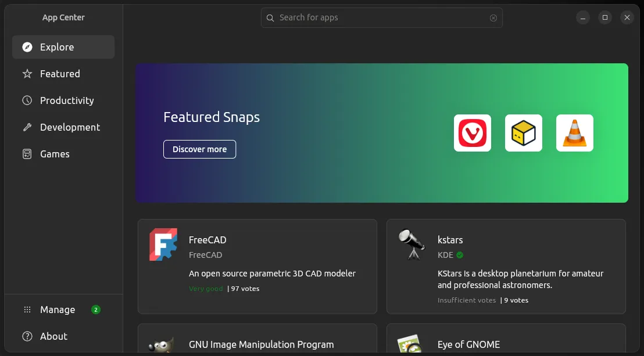644x356 pixels.
Task: Open the Vivaldi icon in Featured Snaps
Action: click(472, 132)
